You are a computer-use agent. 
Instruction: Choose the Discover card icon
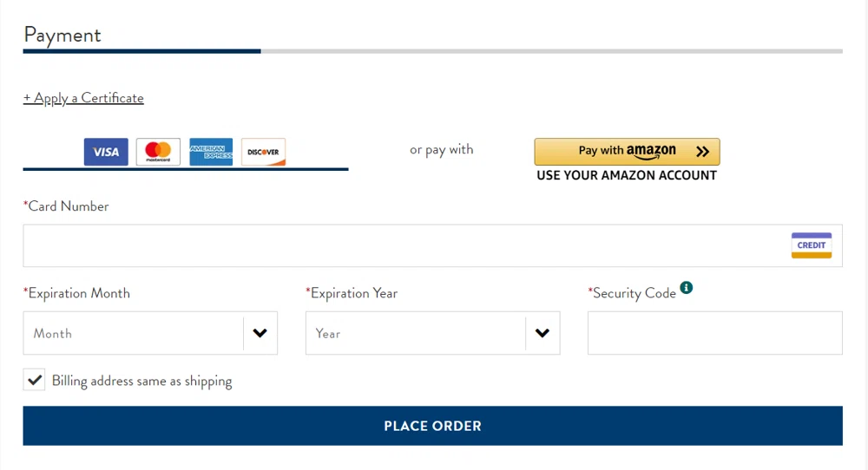pos(263,152)
